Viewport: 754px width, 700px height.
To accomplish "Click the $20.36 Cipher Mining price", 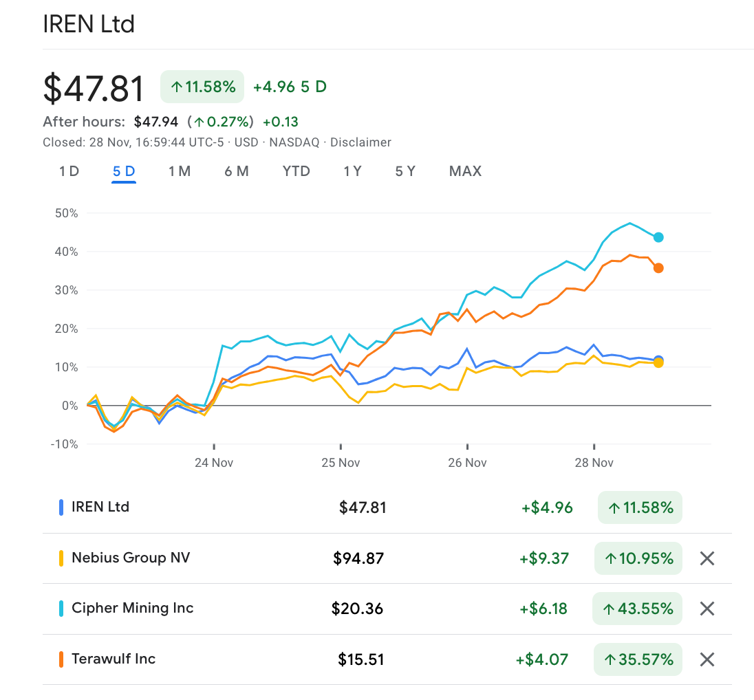I will (357, 609).
